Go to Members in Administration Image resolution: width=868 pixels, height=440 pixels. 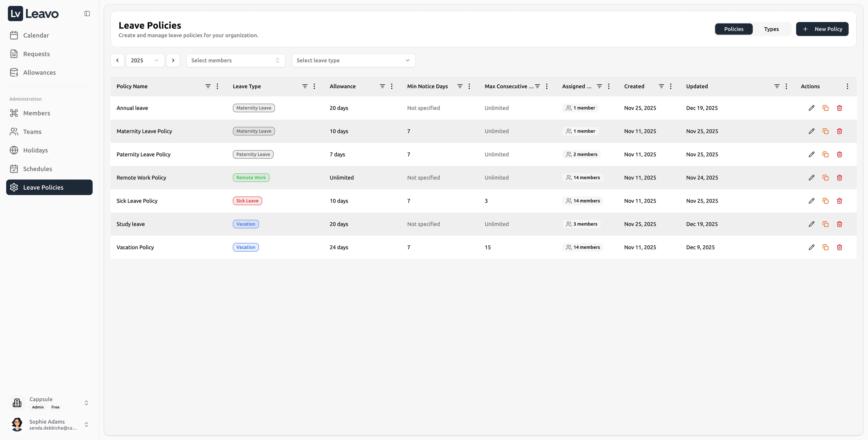tap(36, 113)
